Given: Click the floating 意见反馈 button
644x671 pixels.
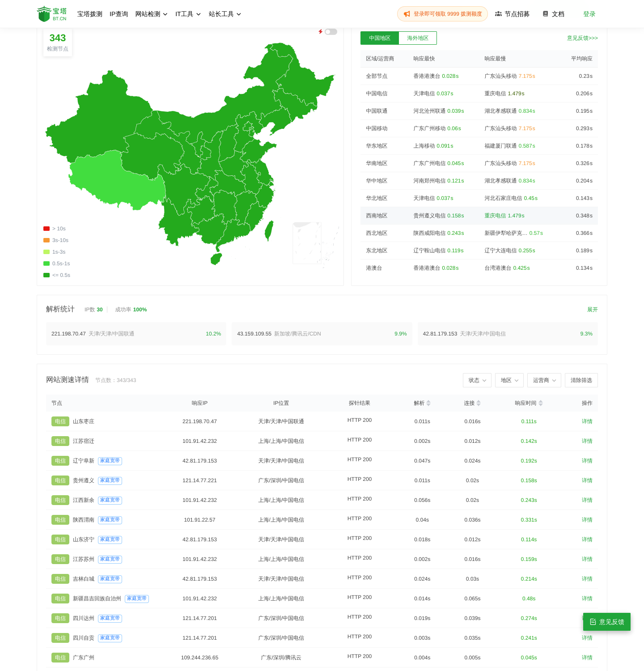Looking at the screenshot, I should tap(607, 622).
